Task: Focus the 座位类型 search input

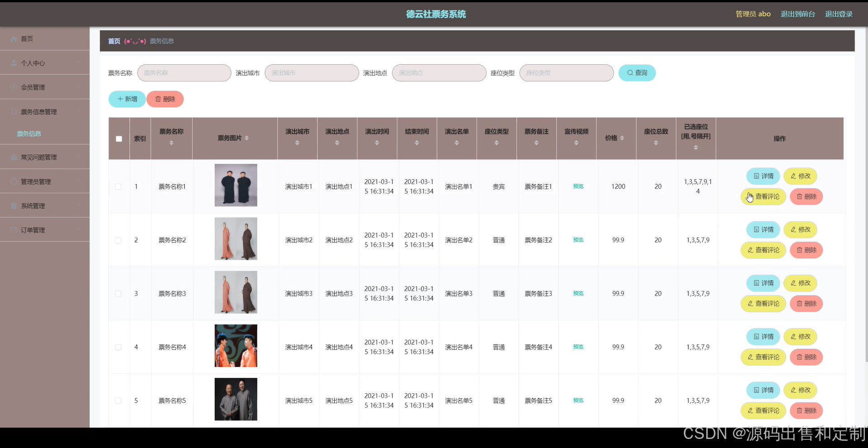Action: [566, 73]
